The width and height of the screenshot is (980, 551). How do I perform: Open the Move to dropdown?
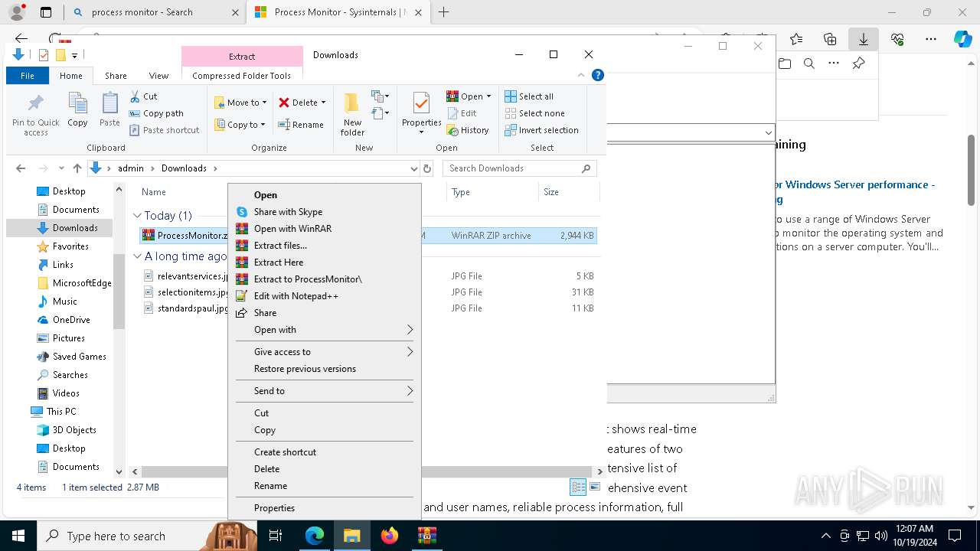[x=240, y=103]
